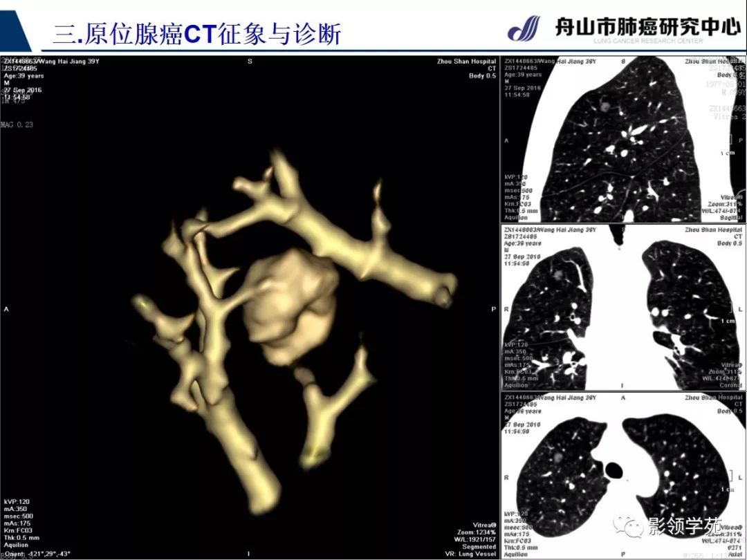Screen dimensions: 747x560
Task: Click the 'Orient: -121°,29°,-43°' readout
Action: pyautogui.click(x=37, y=554)
